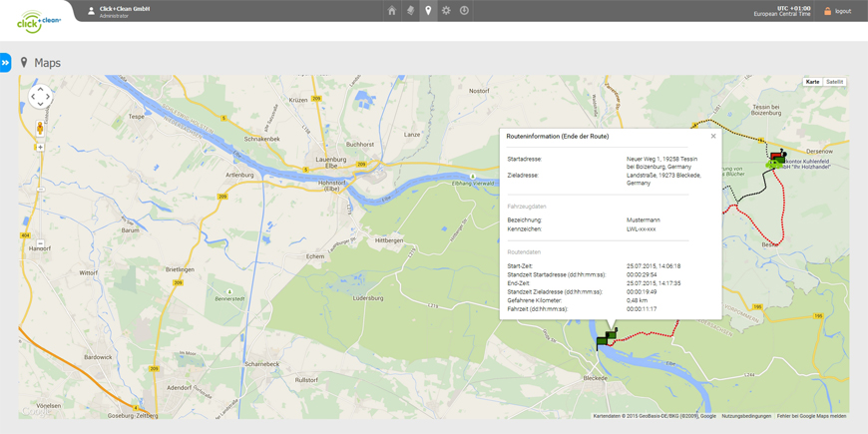Click the Street View pegman icon

pos(41,129)
